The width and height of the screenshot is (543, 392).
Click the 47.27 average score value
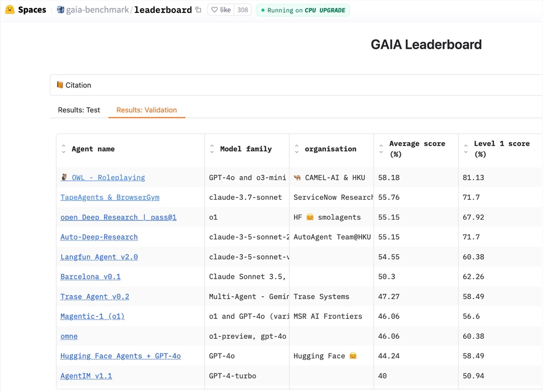pos(389,296)
